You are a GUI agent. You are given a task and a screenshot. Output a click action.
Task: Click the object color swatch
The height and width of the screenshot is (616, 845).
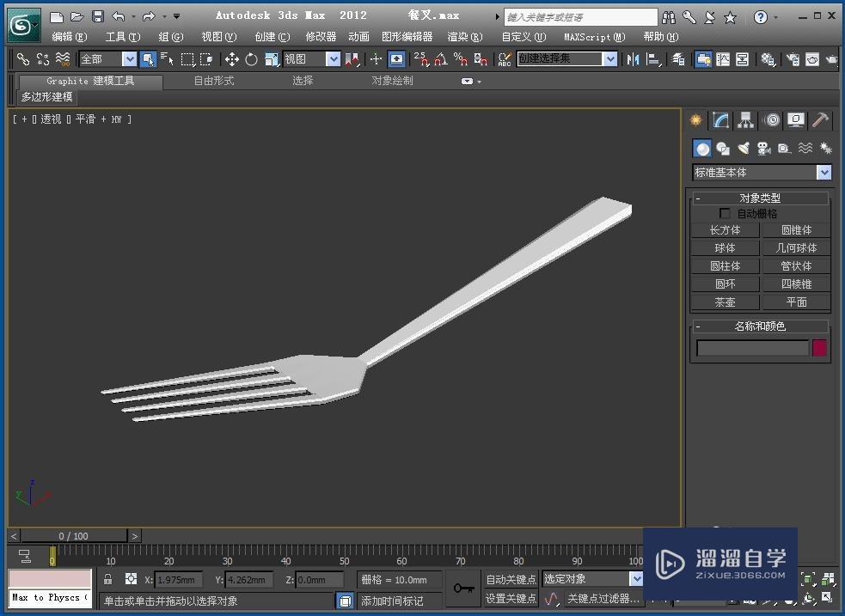point(819,348)
